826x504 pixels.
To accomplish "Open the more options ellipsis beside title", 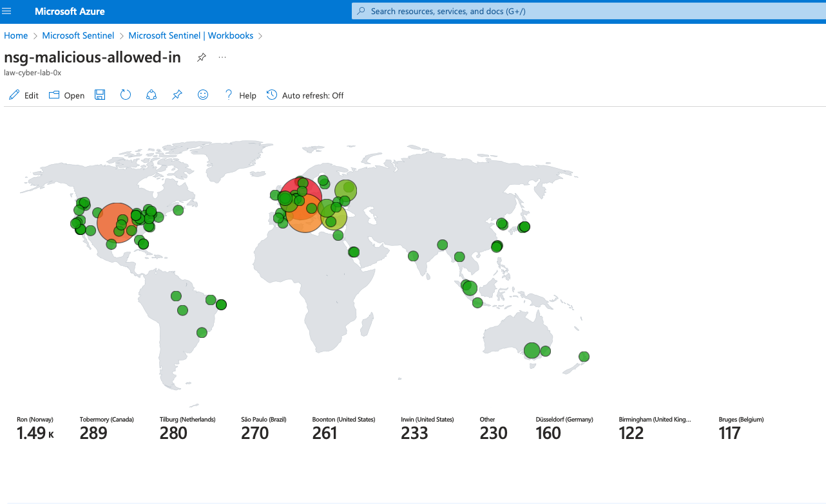I will point(222,57).
